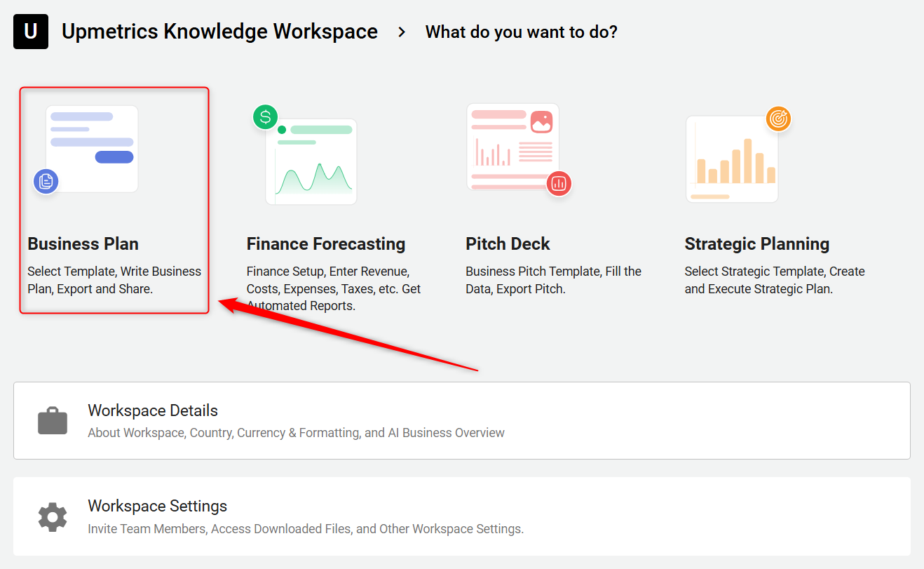Open the Strategic Planning bar chart illustration
The height and width of the screenshot is (569, 924).
pyautogui.click(x=738, y=155)
